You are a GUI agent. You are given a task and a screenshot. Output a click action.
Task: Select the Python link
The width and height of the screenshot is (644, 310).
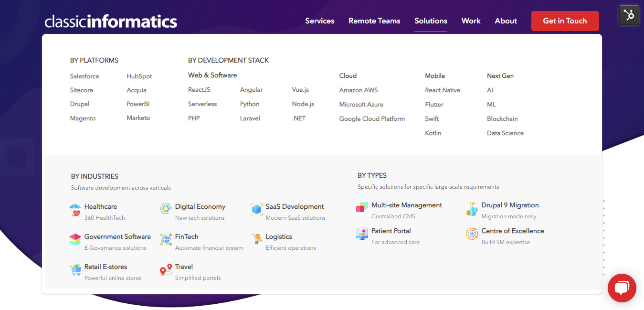[250, 104]
